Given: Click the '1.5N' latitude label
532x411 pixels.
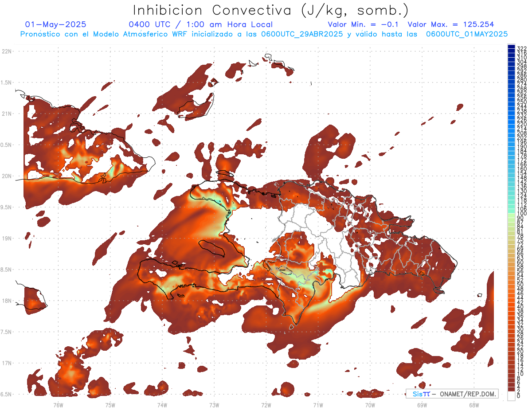Looking at the screenshot, I should click(6, 82).
